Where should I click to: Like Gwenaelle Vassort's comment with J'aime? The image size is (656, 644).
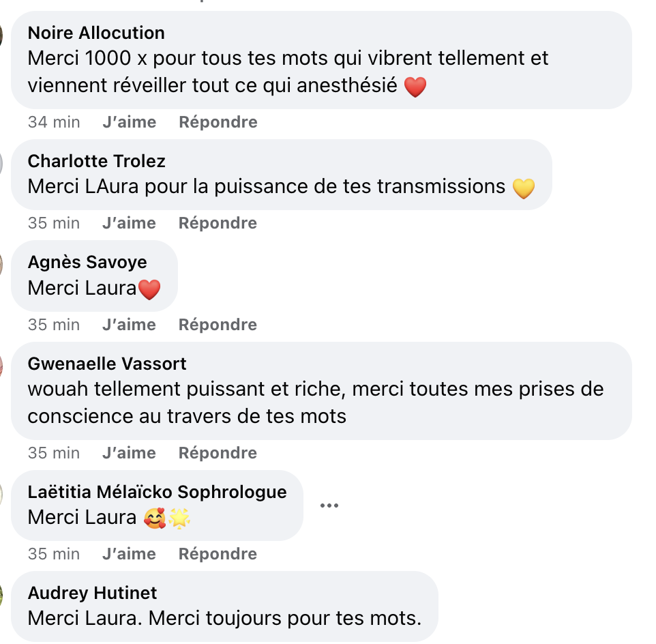pyautogui.click(x=129, y=453)
